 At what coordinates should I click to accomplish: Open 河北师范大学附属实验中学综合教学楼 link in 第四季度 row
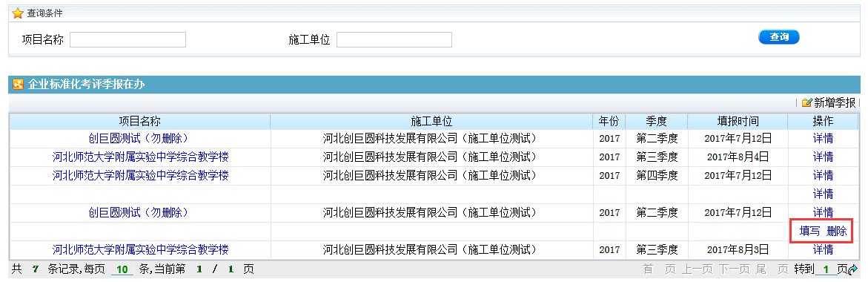click(141, 176)
